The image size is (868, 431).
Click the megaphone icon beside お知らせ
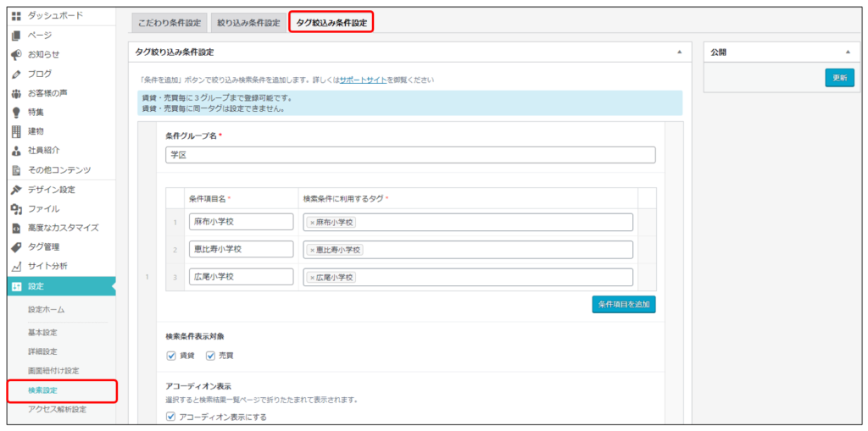(15, 54)
